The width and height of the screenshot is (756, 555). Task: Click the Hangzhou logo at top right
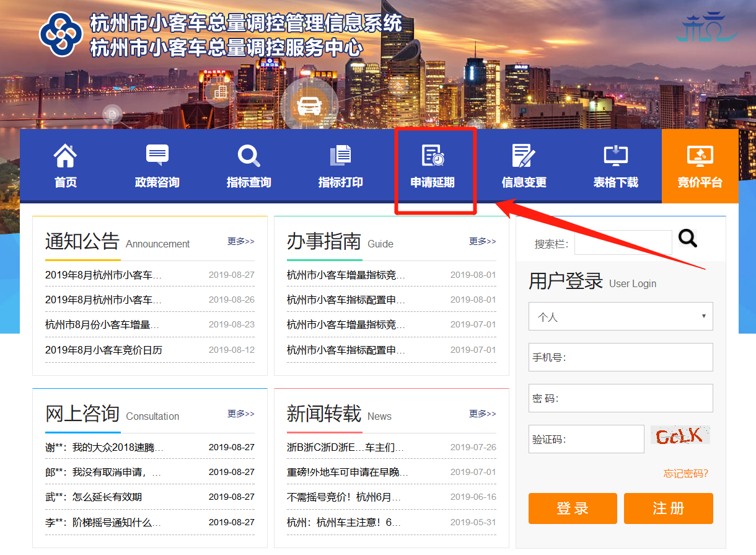[x=706, y=27]
